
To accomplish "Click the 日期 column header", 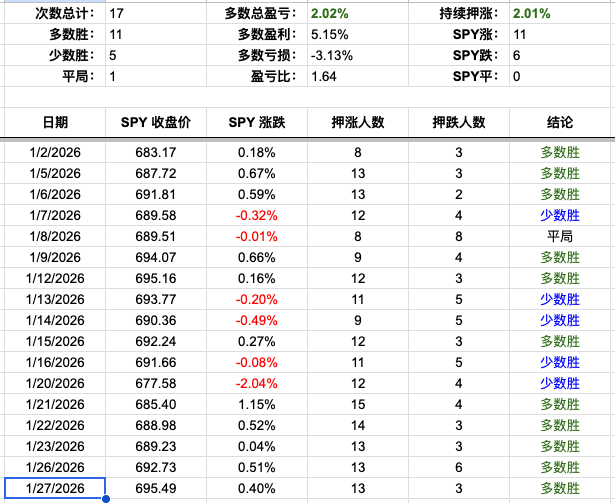I will [x=55, y=122].
